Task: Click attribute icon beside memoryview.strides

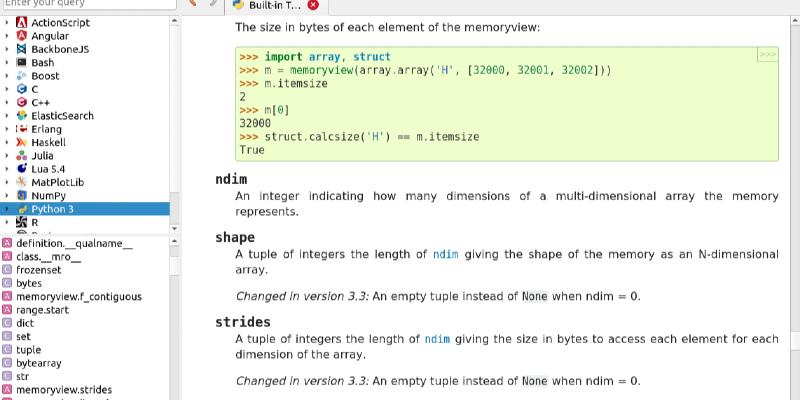Action: coord(7,390)
